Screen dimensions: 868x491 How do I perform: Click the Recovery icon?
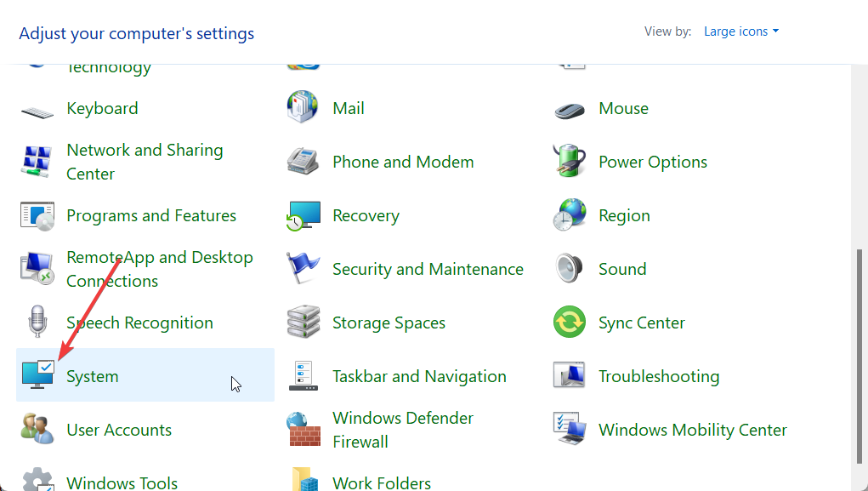(x=304, y=216)
